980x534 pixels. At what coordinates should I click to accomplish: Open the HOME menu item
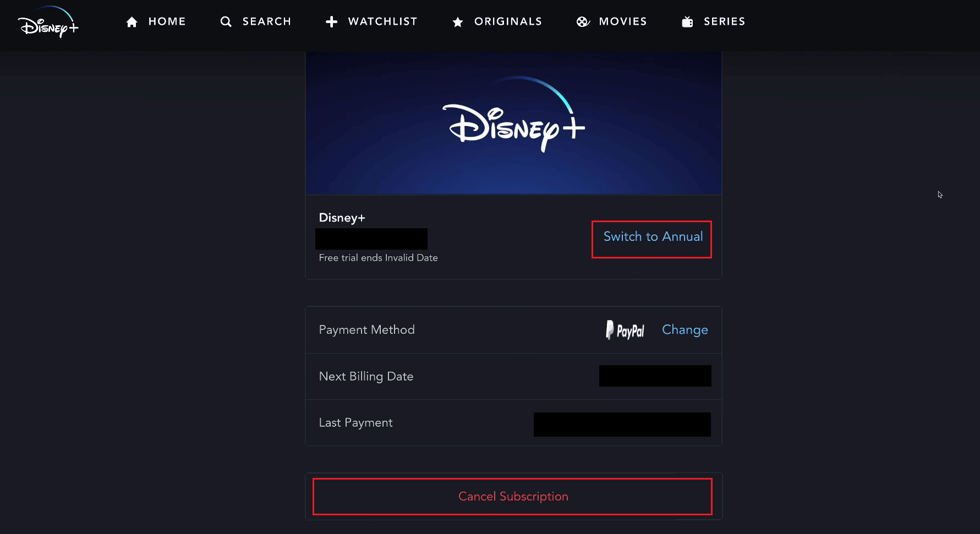point(167,21)
